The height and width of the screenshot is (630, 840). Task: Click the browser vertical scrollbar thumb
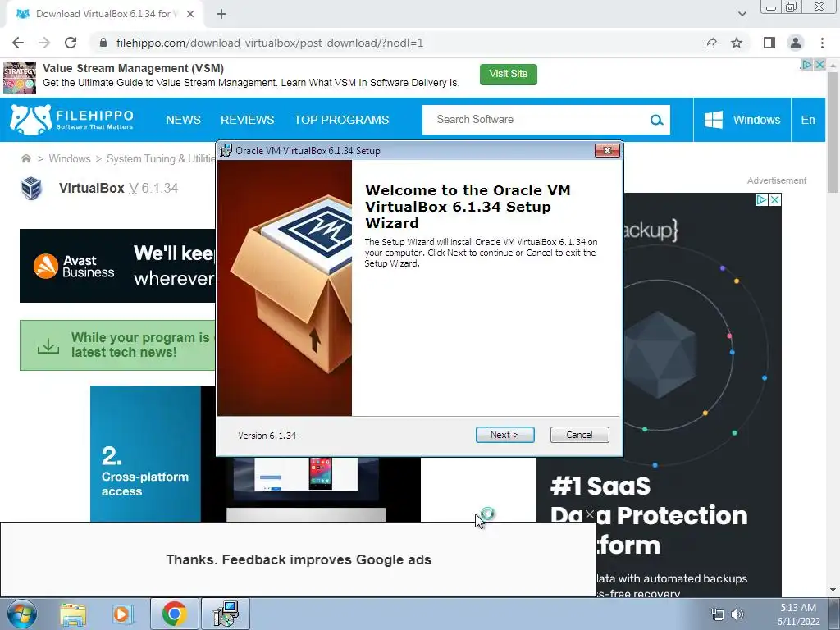click(x=832, y=130)
